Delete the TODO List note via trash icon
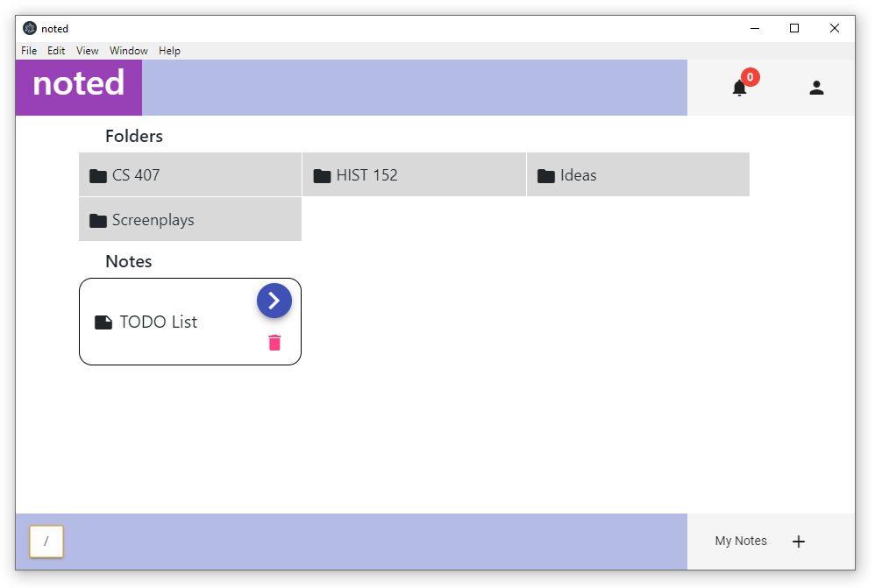875x588 pixels. [x=274, y=343]
